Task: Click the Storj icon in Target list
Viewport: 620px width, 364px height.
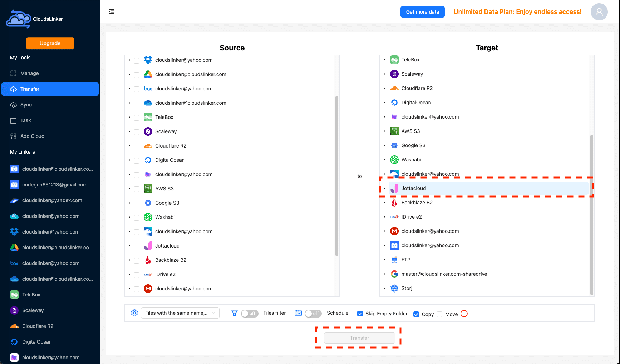Action: pyautogui.click(x=394, y=288)
